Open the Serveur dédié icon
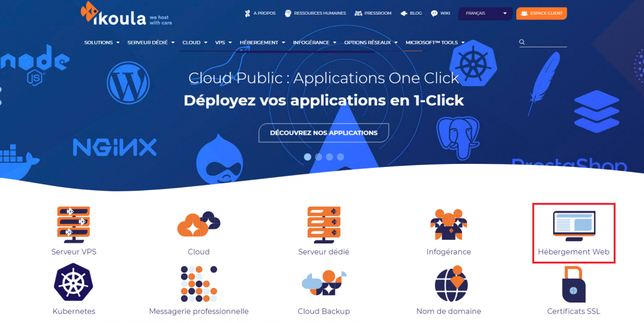The image size is (644, 323). [324, 225]
